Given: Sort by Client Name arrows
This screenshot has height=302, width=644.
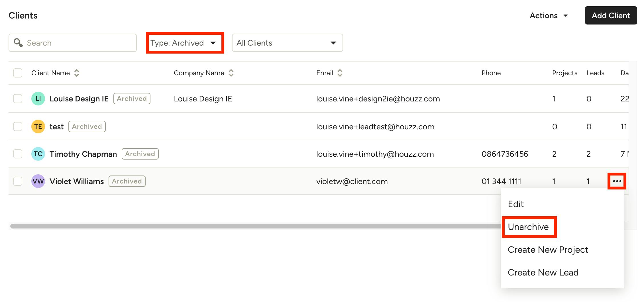Looking at the screenshot, I should click(x=77, y=73).
